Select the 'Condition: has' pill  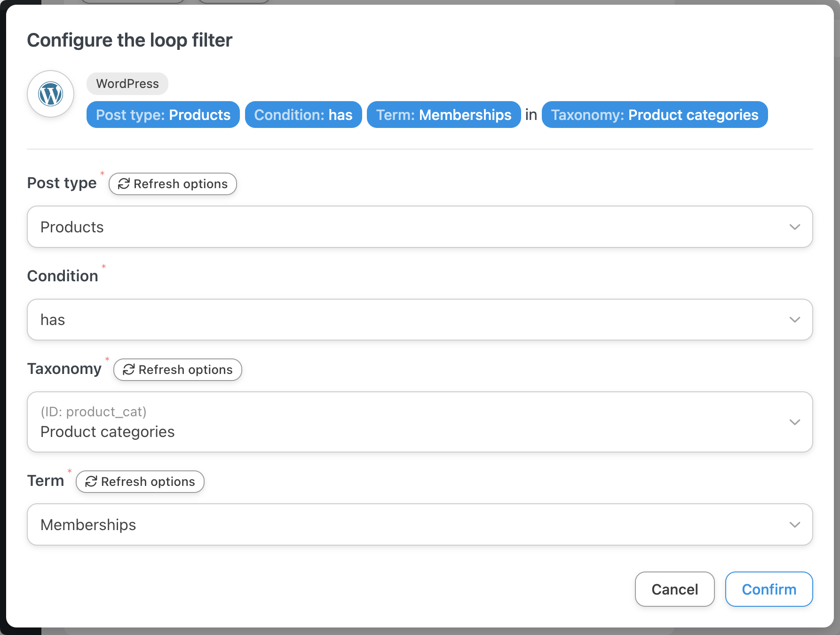(303, 115)
